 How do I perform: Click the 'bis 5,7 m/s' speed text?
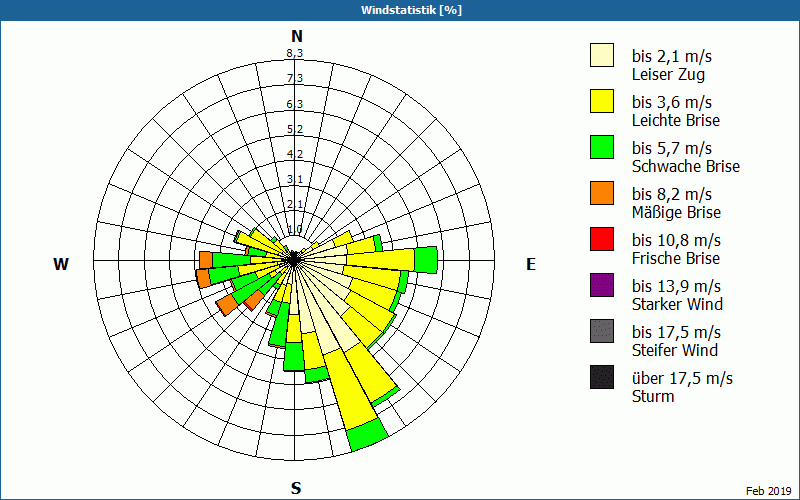pos(671,148)
